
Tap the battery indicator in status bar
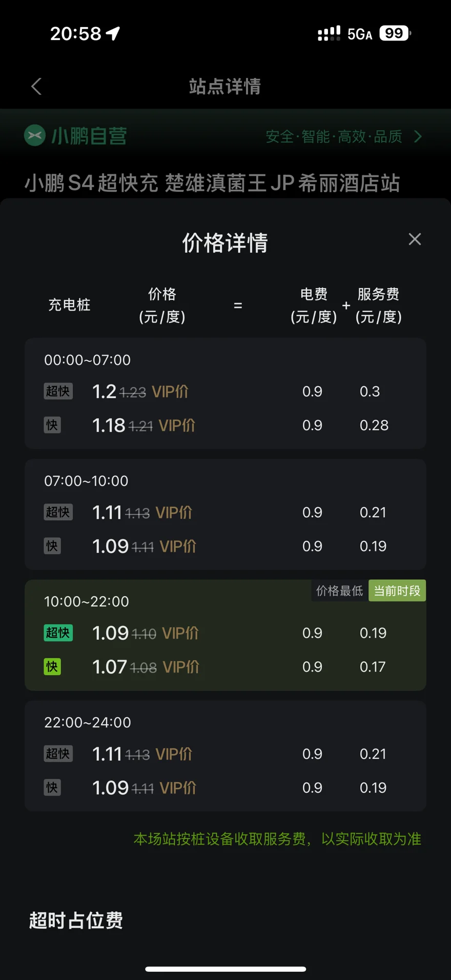(x=395, y=33)
